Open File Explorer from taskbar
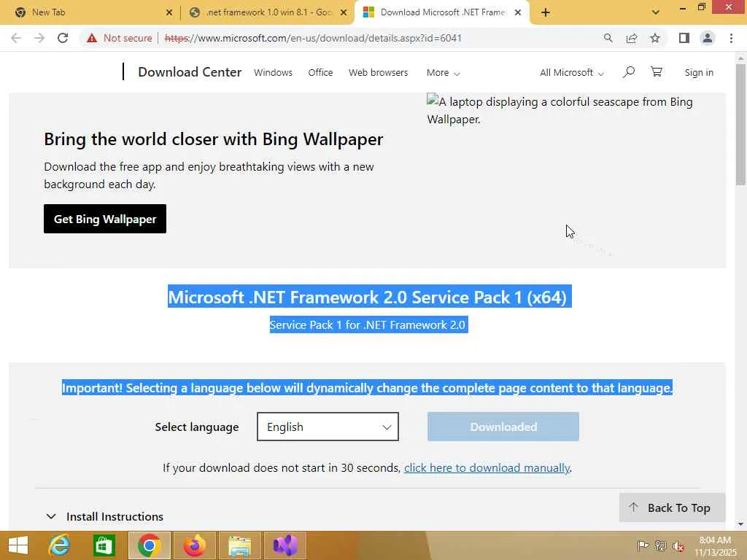 [x=239, y=545]
